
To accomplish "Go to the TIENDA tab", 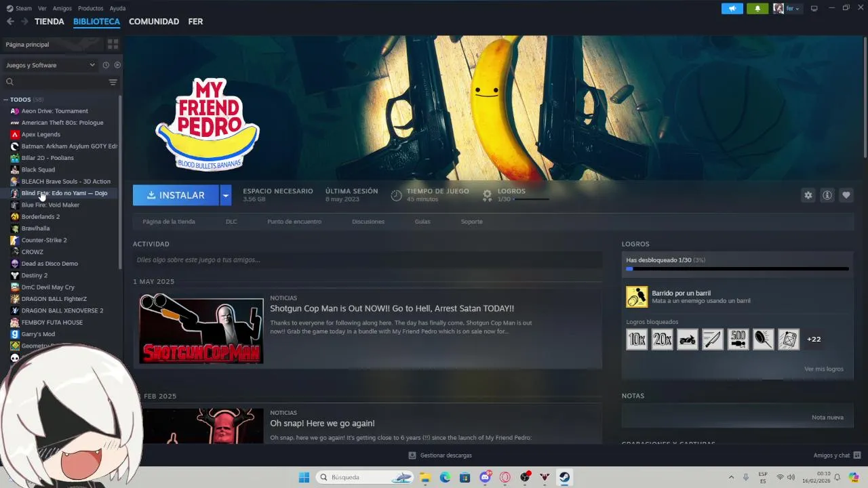I will click(x=50, y=22).
